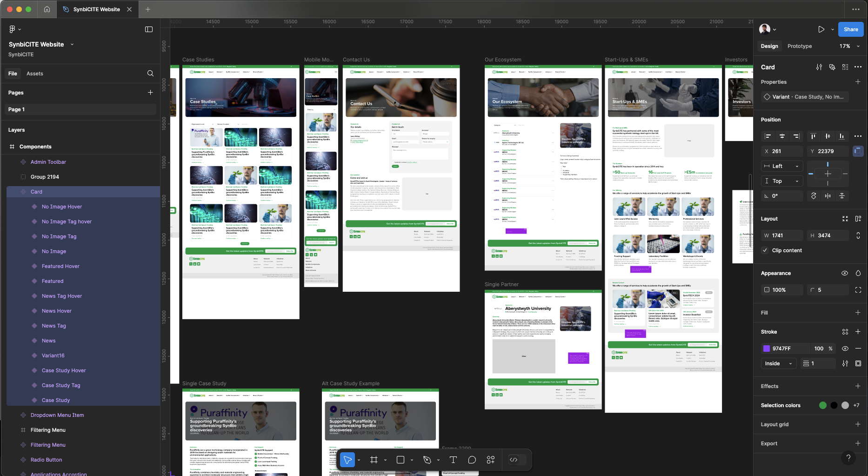The width and height of the screenshot is (868, 476).
Task: Select the Rectangle shape tool
Action: (x=400, y=460)
